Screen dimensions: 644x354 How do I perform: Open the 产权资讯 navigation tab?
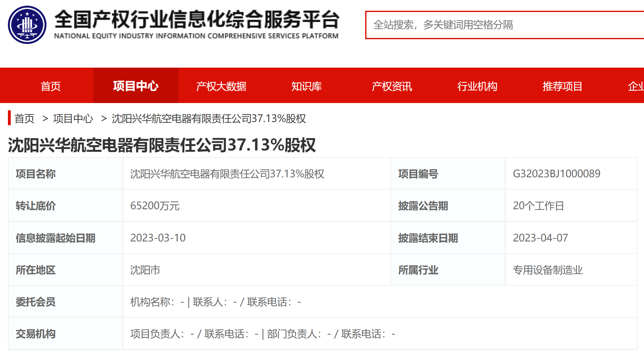pos(392,86)
